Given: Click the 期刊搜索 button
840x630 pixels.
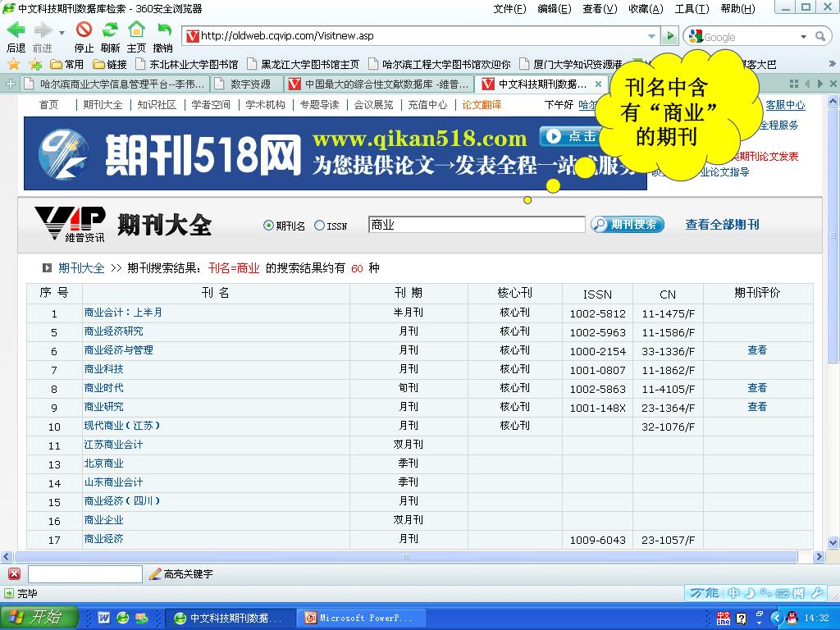Looking at the screenshot, I should pos(628,225).
